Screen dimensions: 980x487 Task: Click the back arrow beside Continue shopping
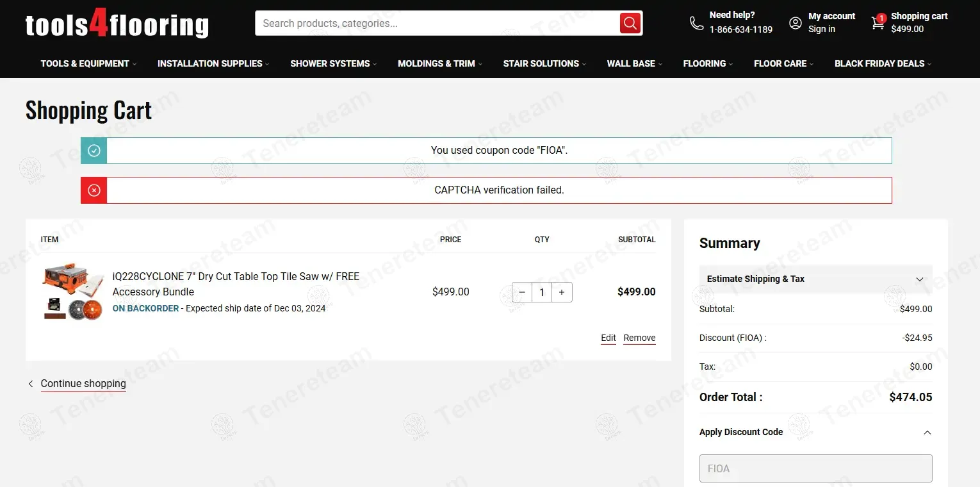click(x=31, y=384)
